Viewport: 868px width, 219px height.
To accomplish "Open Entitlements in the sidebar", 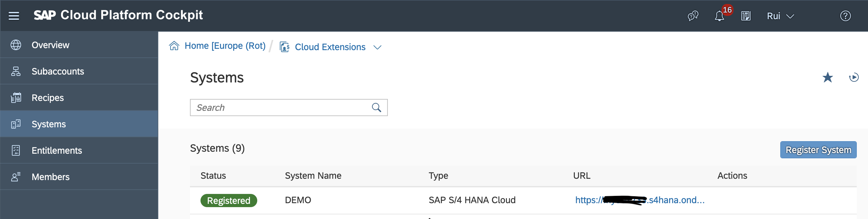I will pyautogui.click(x=57, y=151).
